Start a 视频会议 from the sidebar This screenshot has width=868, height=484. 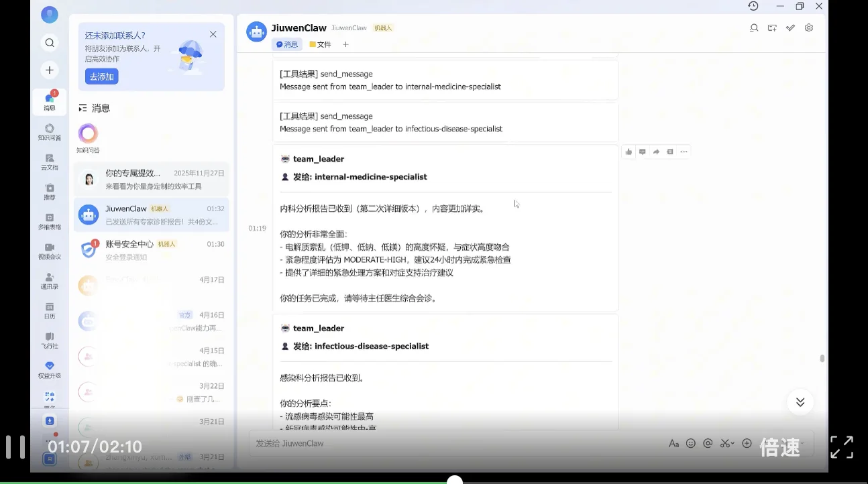point(50,249)
